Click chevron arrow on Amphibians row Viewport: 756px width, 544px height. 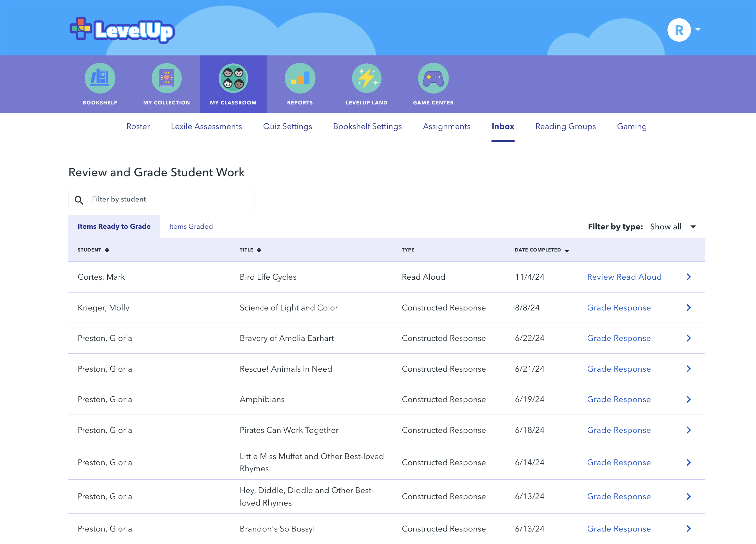click(689, 400)
